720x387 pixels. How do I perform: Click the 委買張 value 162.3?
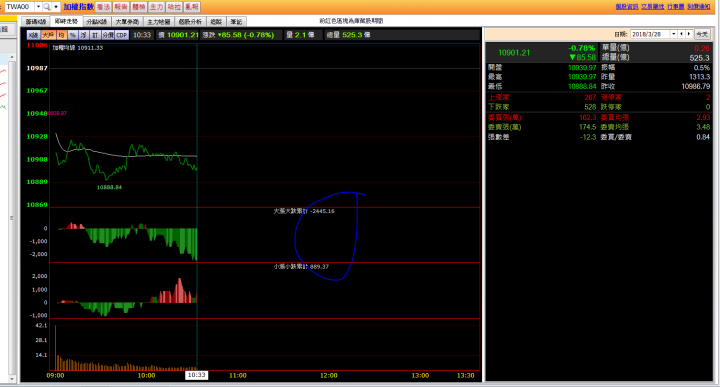588,118
